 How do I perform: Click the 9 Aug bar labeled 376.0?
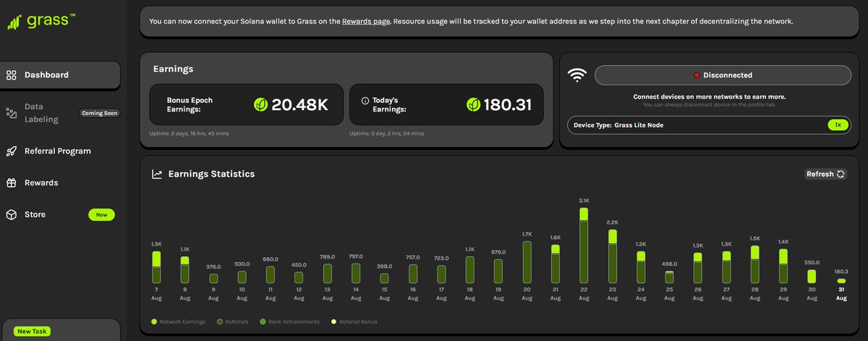[x=213, y=278]
